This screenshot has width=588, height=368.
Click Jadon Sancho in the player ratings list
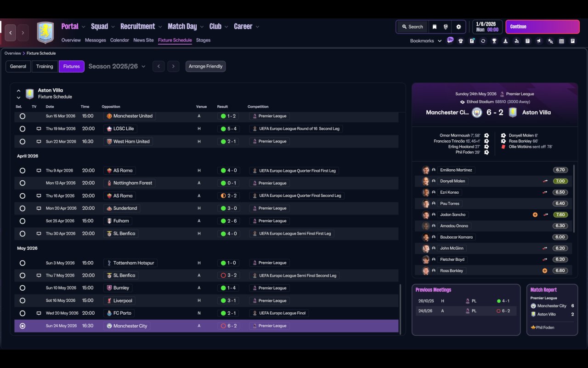[x=452, y=215]
